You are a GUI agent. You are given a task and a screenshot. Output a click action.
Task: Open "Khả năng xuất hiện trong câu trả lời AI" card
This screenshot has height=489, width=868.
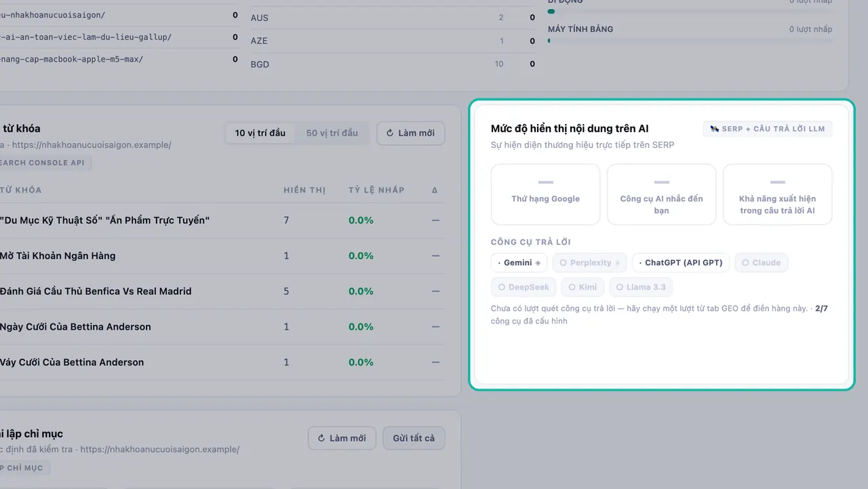tap(777, 194)
